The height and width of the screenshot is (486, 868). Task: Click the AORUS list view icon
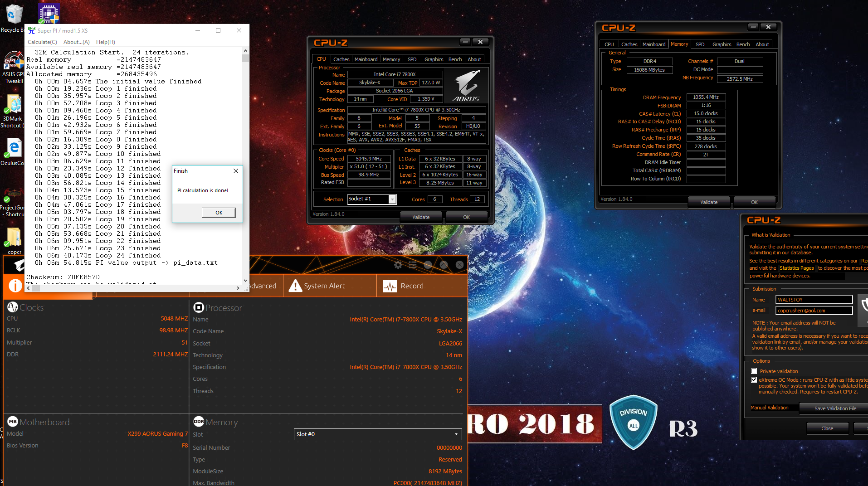pyautogui.click(x=413, y=265)
